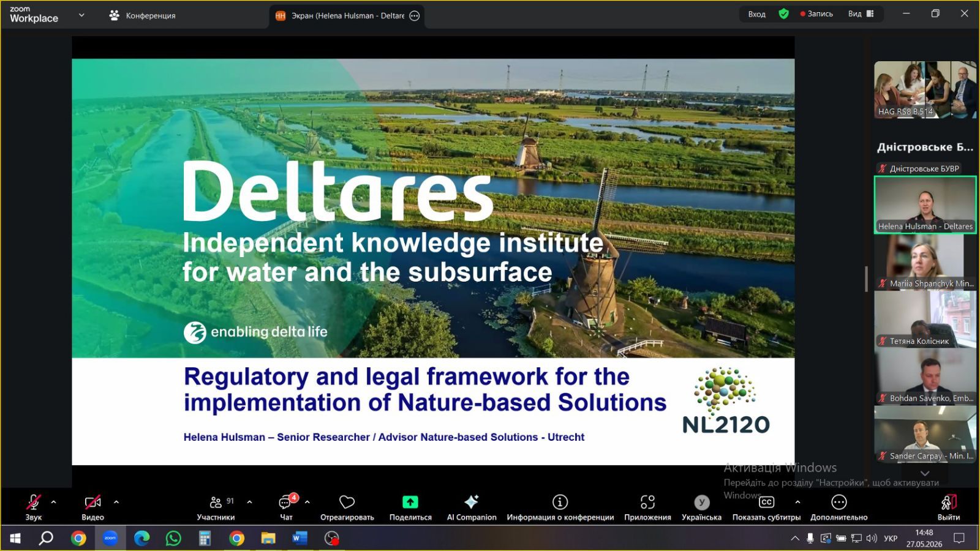Image resolution: width=980 pixels, height=551 pixels.
Task: Click the green Поделиться share screen icon
Action: pyautogui.click(x=410, y=502)
